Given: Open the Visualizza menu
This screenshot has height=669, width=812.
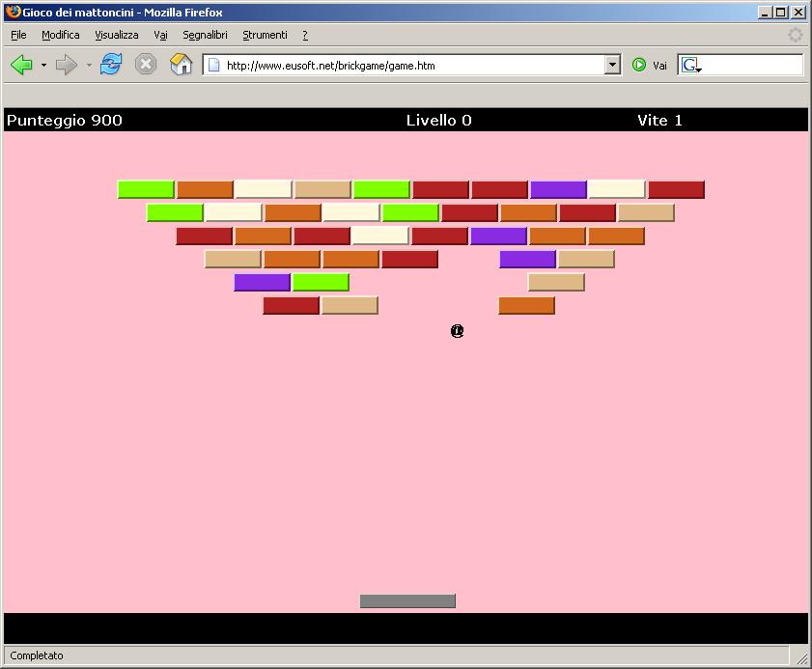Looking at the screenshot, I should (117, 35).
